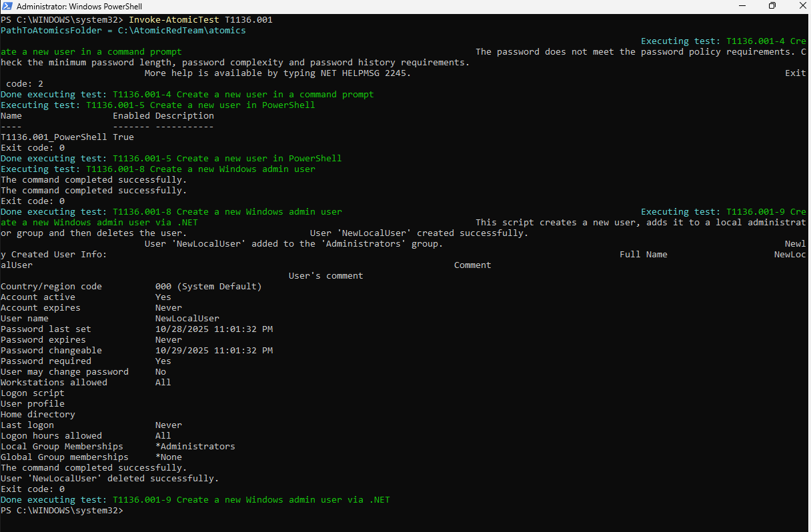Minimize the PowerShell window
Image resolution: width=811 pixels, height=532 pixels.
742,6
